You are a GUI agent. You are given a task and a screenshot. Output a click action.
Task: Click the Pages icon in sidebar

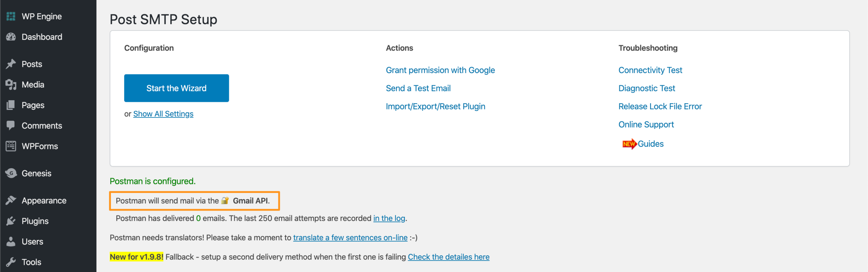tap(11, 105)
